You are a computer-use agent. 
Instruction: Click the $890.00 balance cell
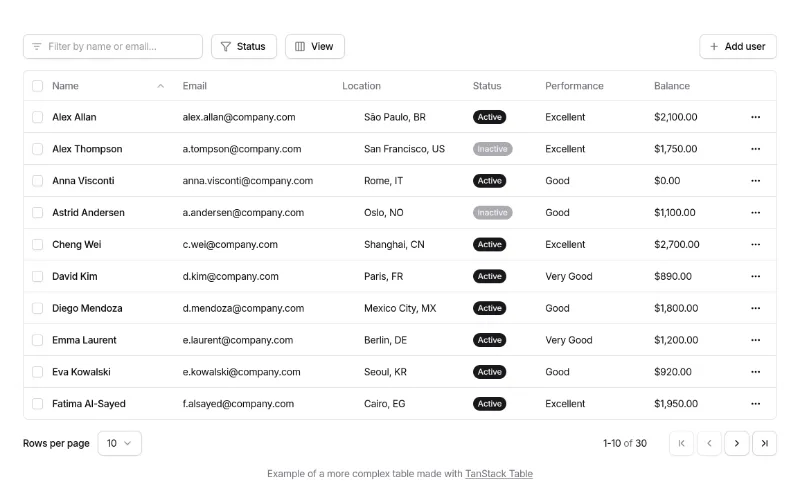pos(672,277)
